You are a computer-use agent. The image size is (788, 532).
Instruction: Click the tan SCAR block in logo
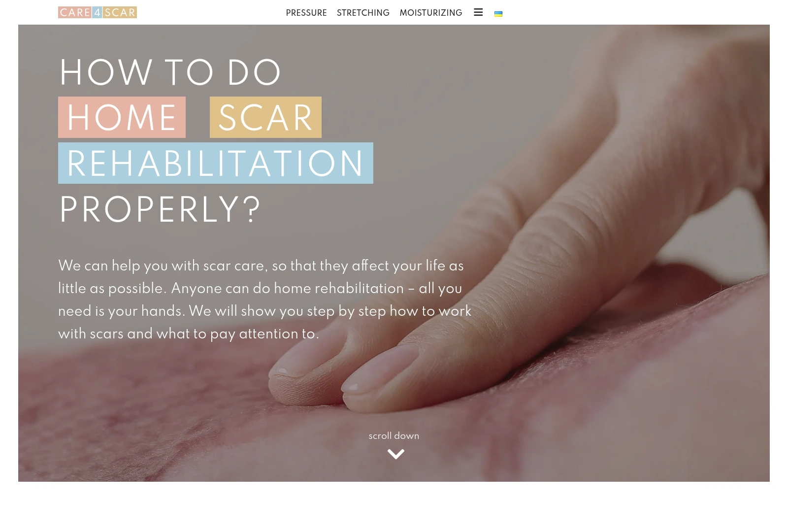click(120, 12)
